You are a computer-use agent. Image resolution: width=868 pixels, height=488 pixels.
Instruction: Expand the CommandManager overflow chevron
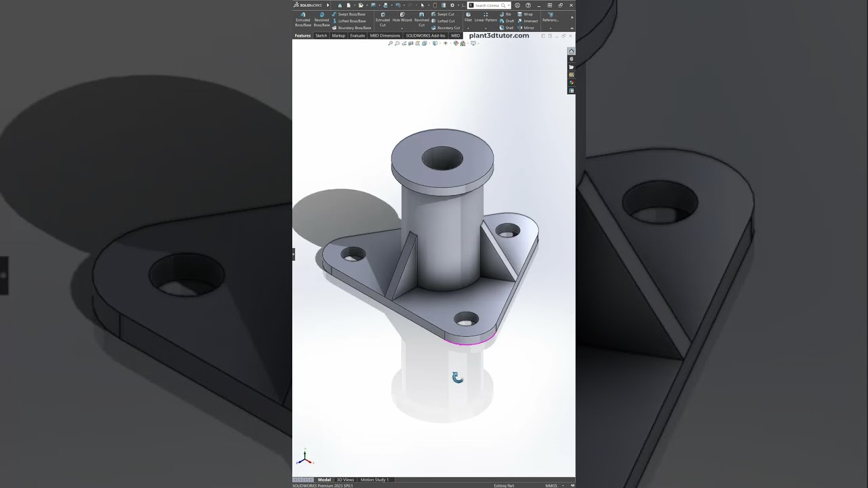[x=572, y=17]
